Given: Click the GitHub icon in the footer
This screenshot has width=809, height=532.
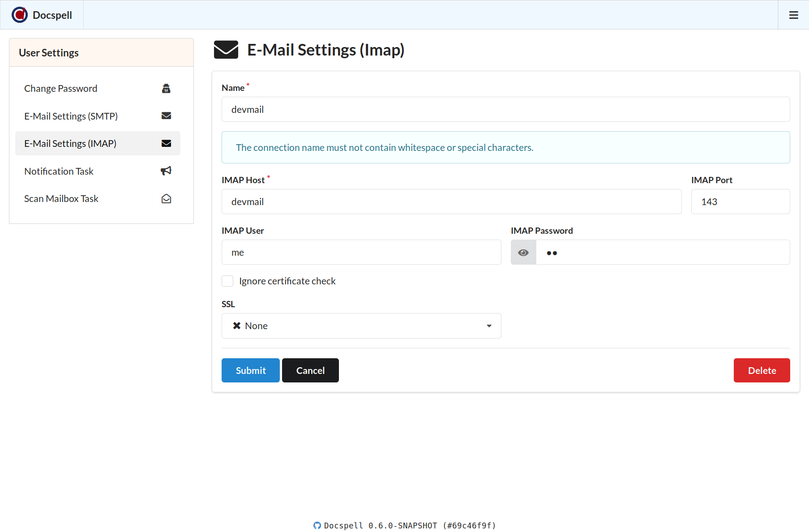Looking at the screenshot, I should tap(317, 525).
